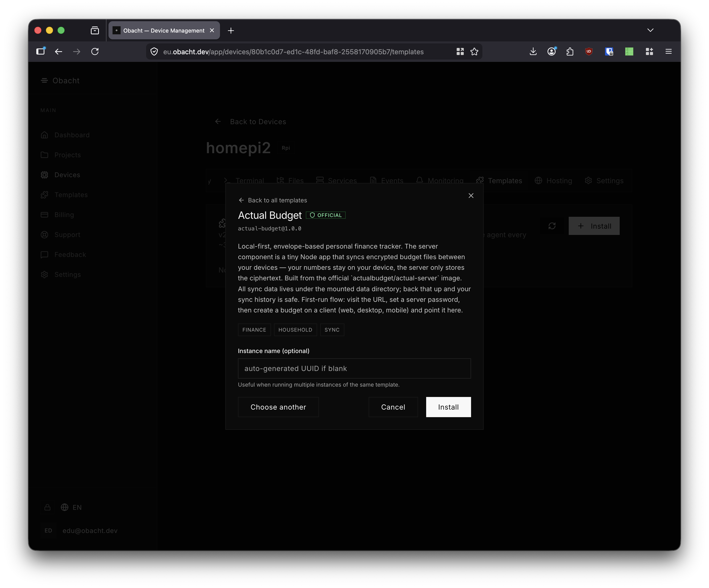This screenshot has height=588, width=709.
Task: Bookmark this page with the star icon
Action: (474, 52)
